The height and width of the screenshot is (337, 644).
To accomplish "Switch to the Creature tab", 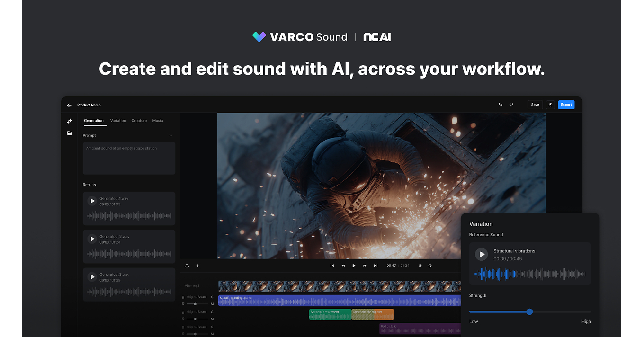I will tap(139, 121).
